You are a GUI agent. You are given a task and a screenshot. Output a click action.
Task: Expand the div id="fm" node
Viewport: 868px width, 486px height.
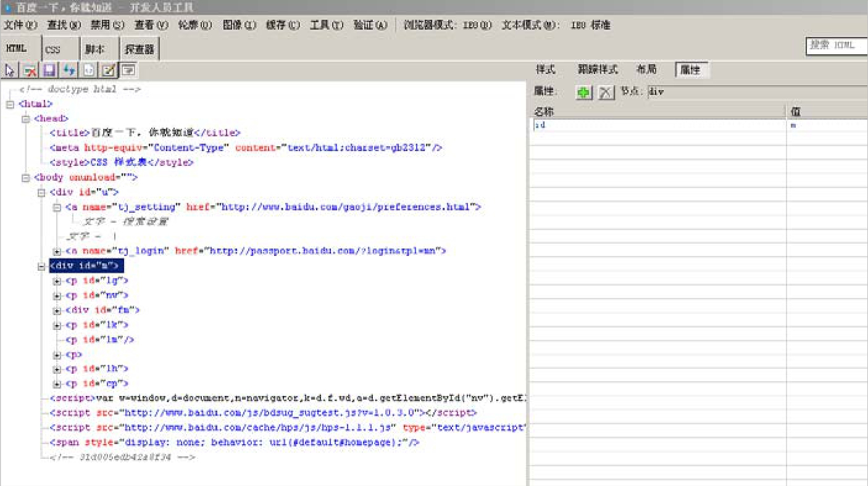point(57,310)
